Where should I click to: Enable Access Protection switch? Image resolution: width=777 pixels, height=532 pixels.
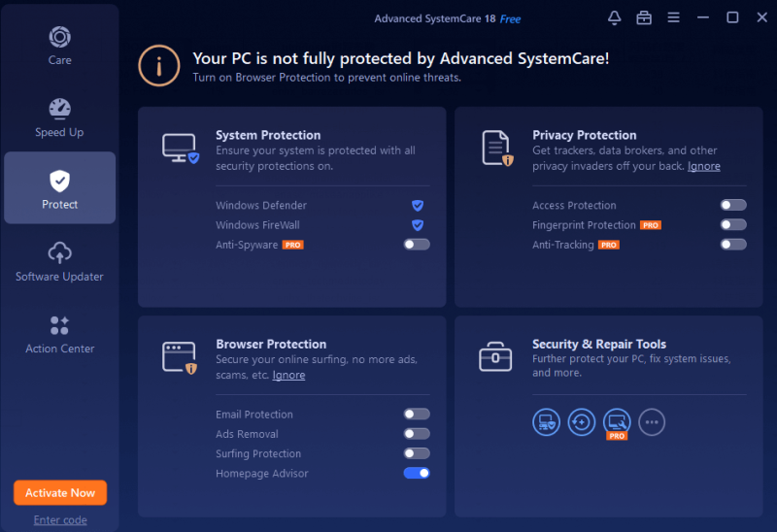(x=733, y=205)
